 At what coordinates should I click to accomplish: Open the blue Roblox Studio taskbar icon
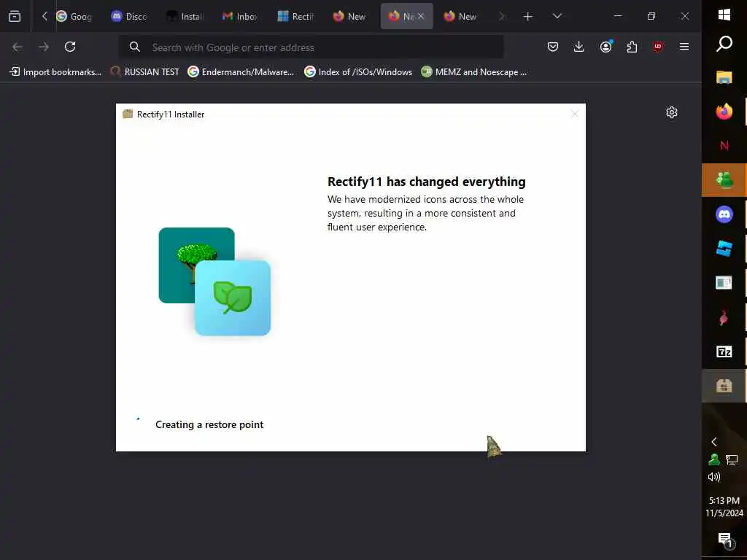point(724,249)
